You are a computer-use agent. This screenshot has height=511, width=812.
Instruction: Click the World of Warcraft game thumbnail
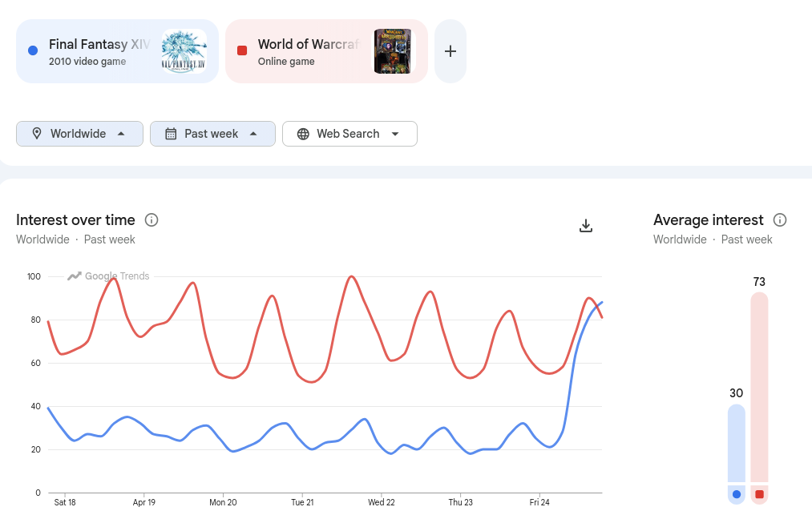coord(393,51)
